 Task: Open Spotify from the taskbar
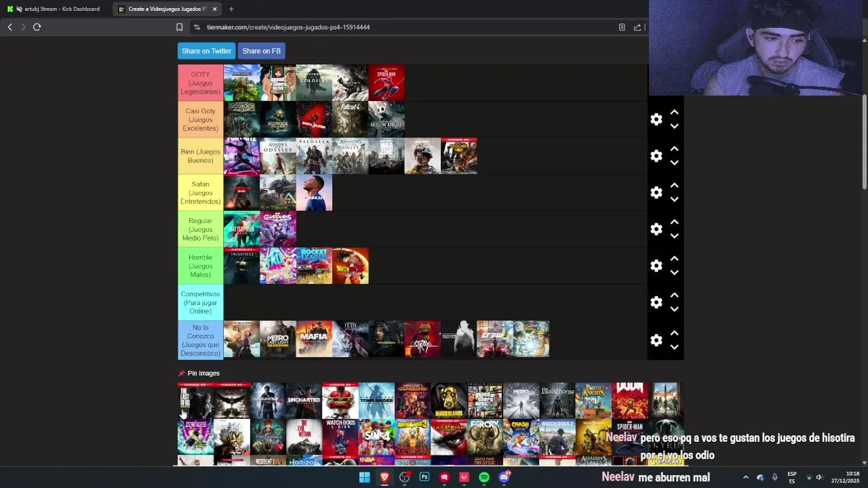click(x=484, y=477)
